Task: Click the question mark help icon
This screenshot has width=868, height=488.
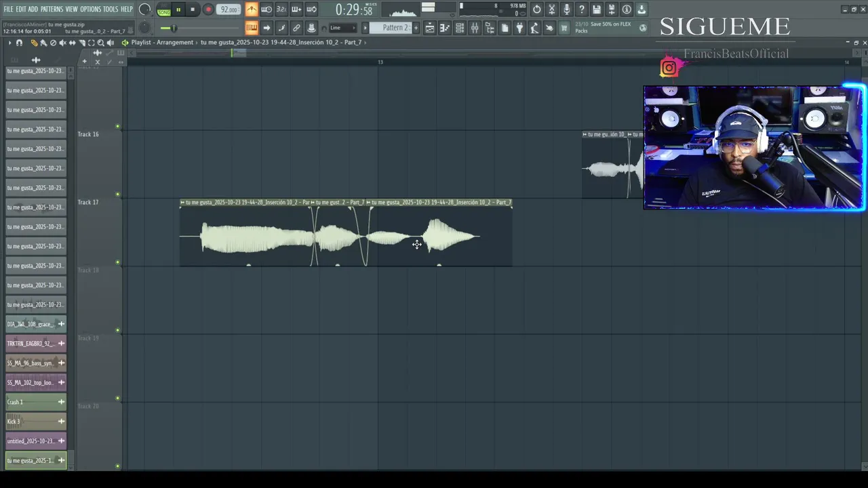Action: (582, 9)
